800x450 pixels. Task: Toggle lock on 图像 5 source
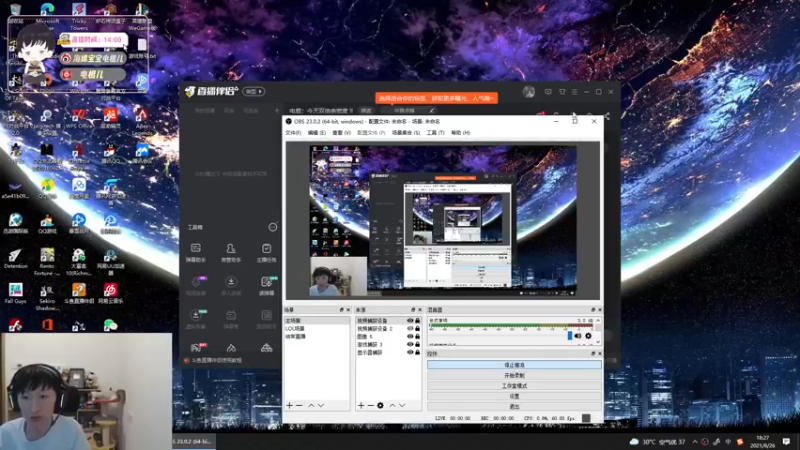[417, 336]
